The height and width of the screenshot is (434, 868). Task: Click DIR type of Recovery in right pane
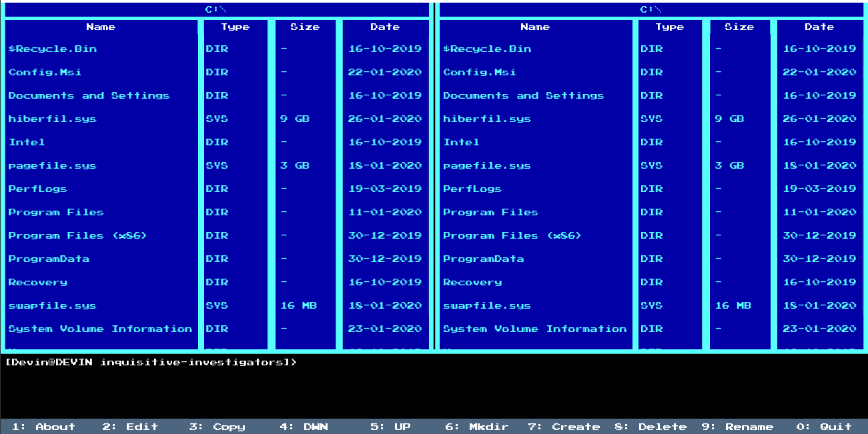tap(651, 282)
